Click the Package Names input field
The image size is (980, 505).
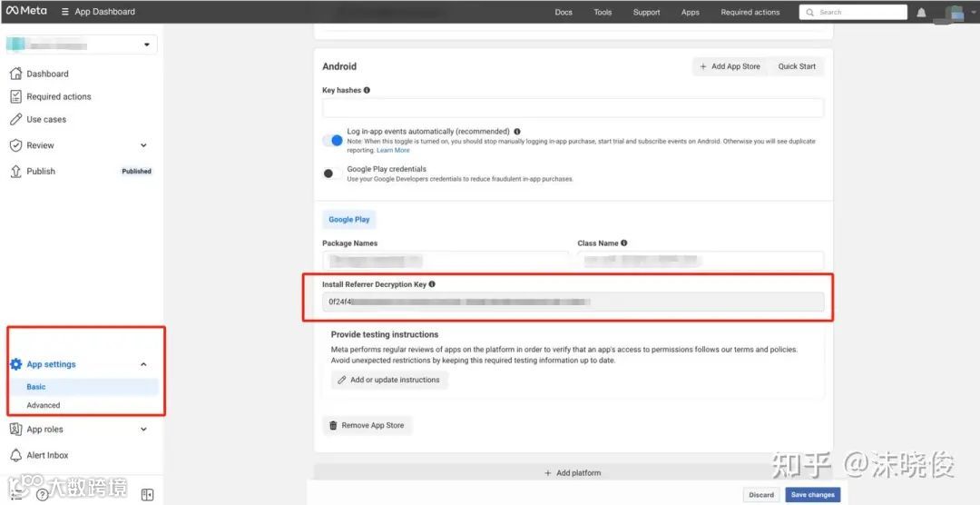click(x=445, y=261)
